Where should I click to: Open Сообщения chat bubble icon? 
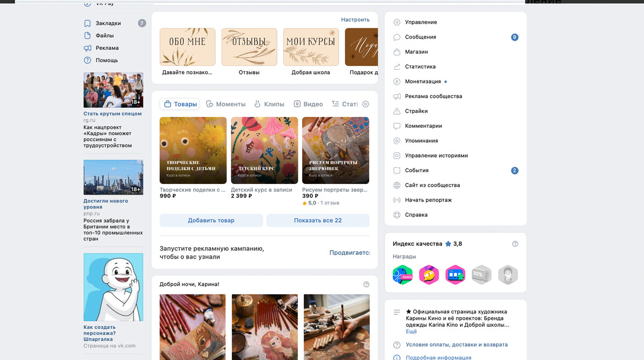397,38
